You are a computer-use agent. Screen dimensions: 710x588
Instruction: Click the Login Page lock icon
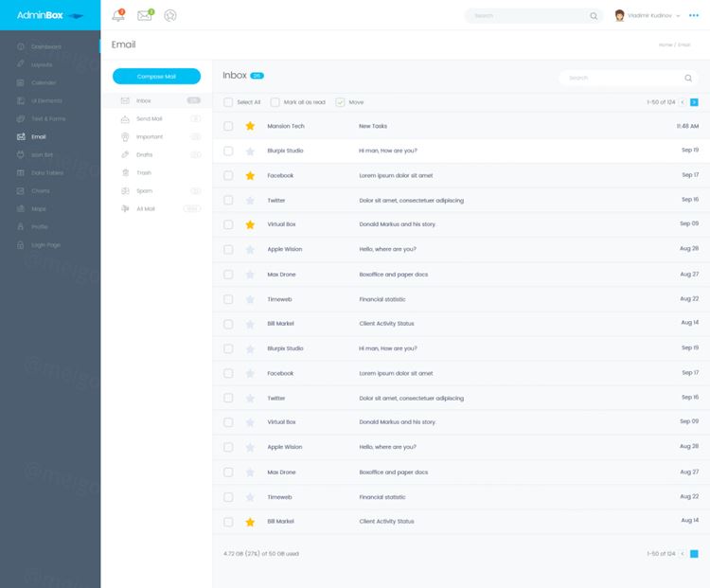coord(21,244)
